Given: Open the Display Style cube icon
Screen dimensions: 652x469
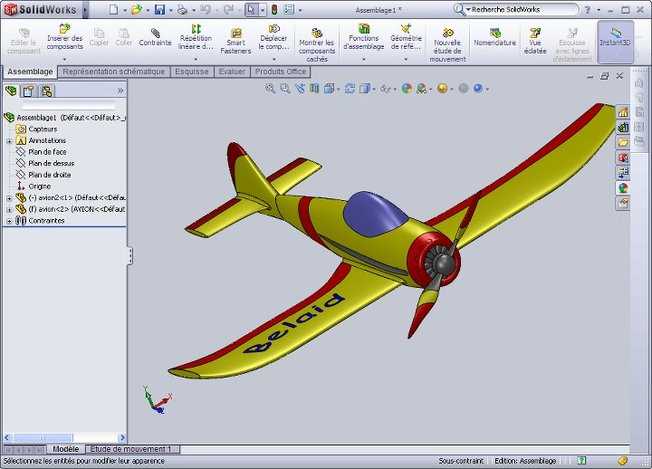Looking at the screenshot, I should click(x=365, y=88).
